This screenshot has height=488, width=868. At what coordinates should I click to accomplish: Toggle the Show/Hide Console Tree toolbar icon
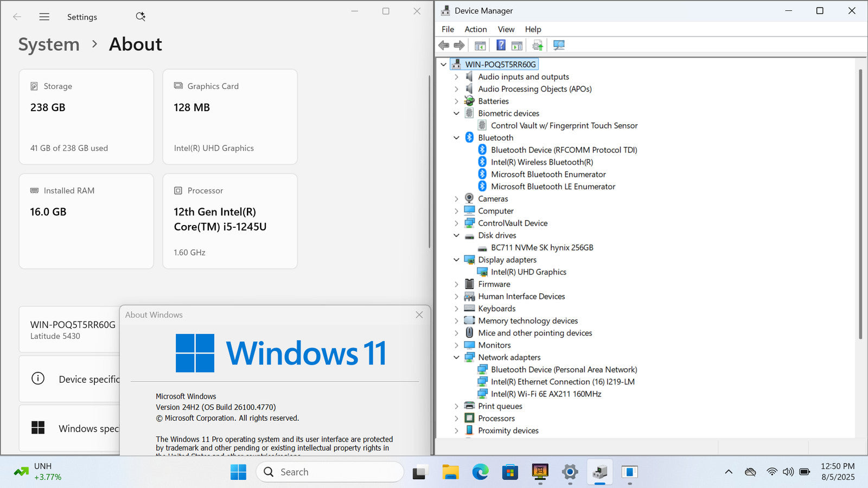point(480,45)
